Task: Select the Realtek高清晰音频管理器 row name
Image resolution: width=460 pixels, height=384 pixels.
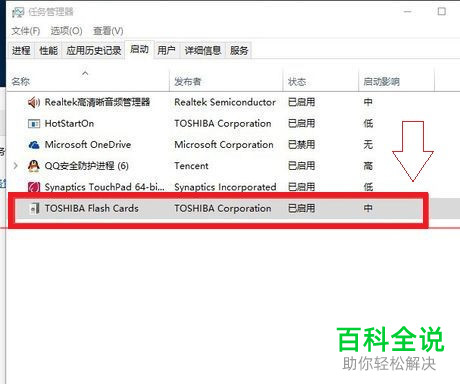Action: pos(97,102)
